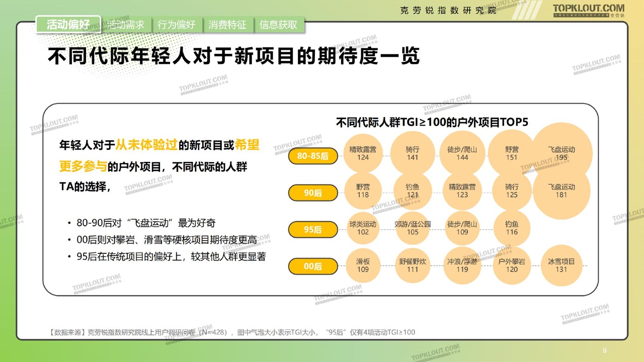Viewport: 644px width, 362px height.
Task: Select the 飞盘运动 195 bubble
Action: click(x=561, y=153)
